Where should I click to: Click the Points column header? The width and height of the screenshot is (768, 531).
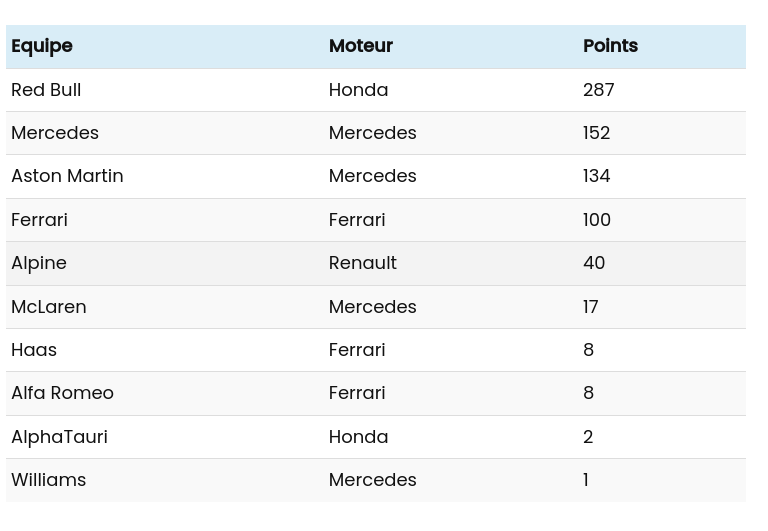(x=610, y=46)
